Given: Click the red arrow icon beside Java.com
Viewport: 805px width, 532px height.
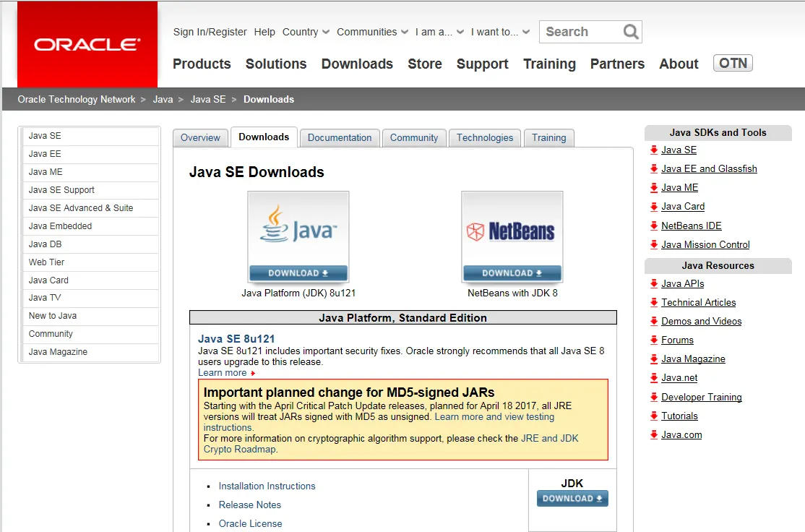Looking at the screenshot, I should pos(653,435).
